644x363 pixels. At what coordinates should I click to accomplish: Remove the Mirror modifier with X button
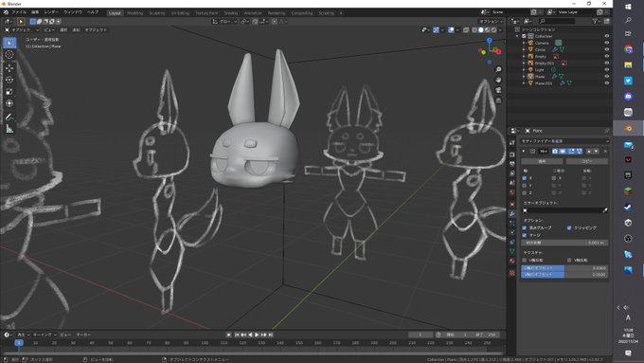tap(605, 152)
